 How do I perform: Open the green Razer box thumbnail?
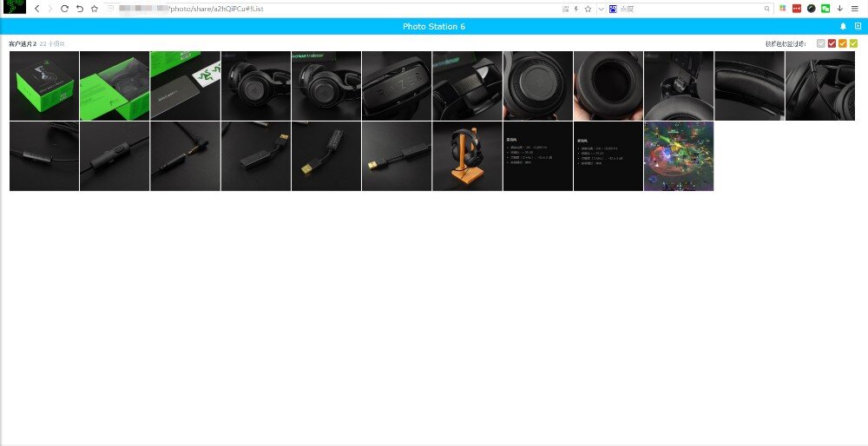click(115, 86)
